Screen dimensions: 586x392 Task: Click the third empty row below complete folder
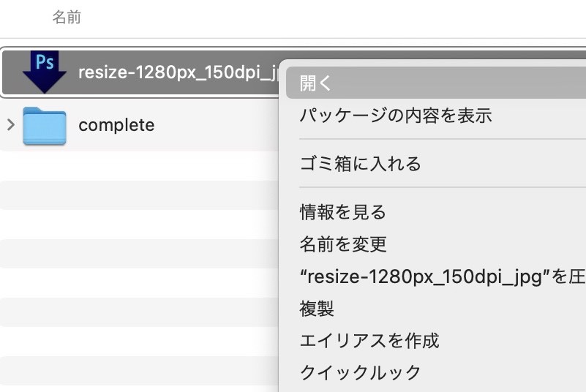coord(139,225)
